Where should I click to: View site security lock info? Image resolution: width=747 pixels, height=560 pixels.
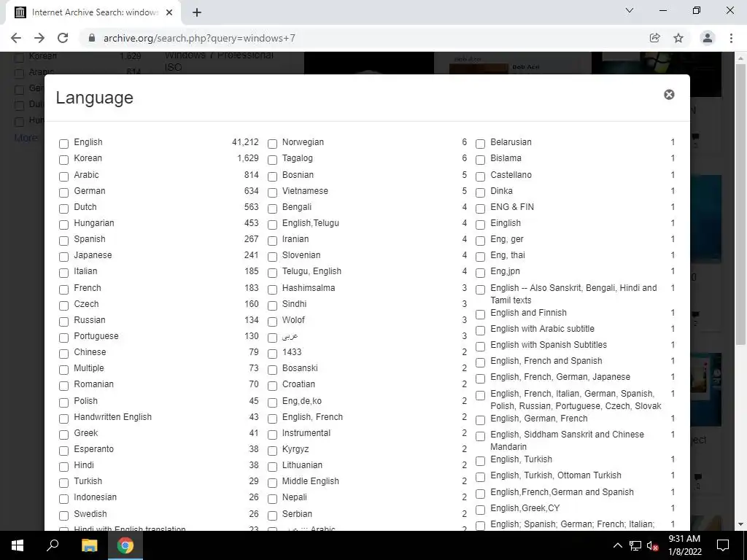pos(92,38)
